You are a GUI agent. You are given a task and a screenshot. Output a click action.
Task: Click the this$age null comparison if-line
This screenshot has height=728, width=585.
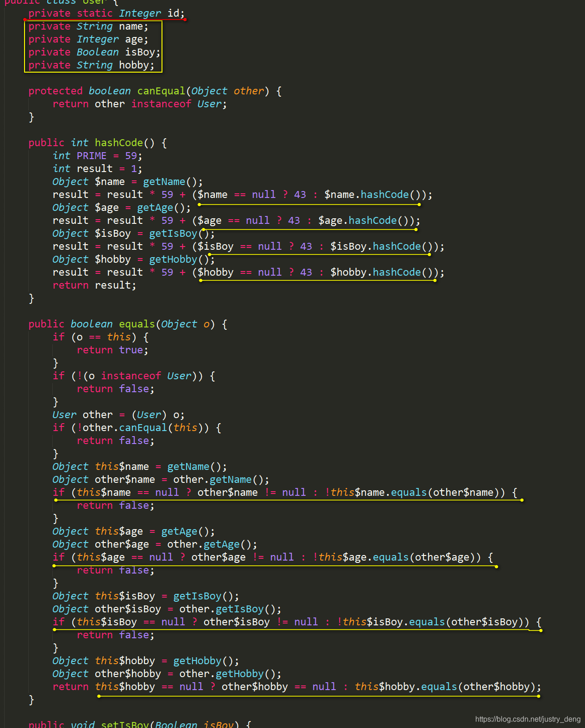273,557
